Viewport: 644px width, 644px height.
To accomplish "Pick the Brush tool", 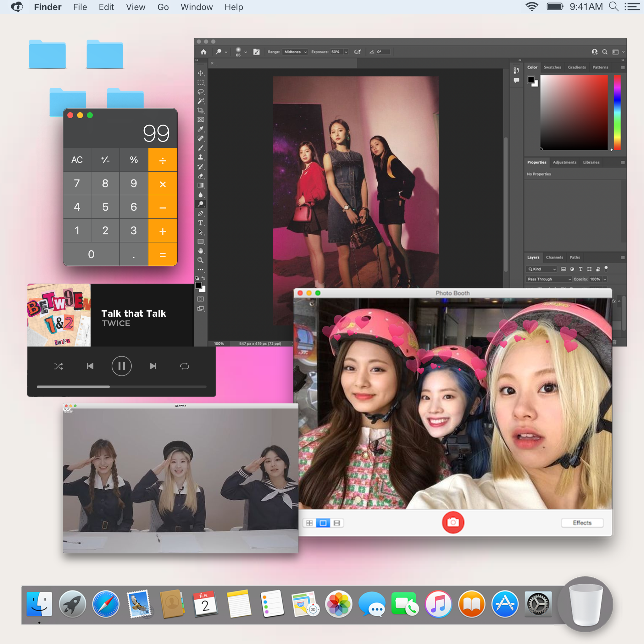I will 201,148.
